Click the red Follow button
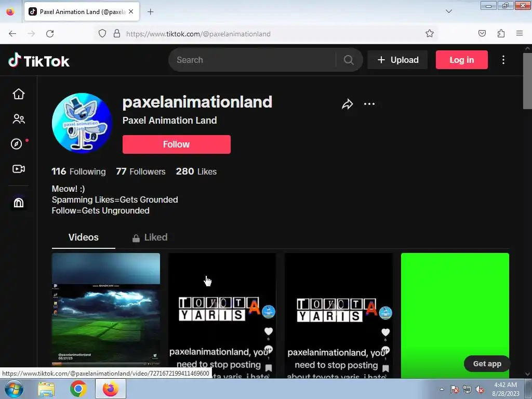 (x=177, y=144)
